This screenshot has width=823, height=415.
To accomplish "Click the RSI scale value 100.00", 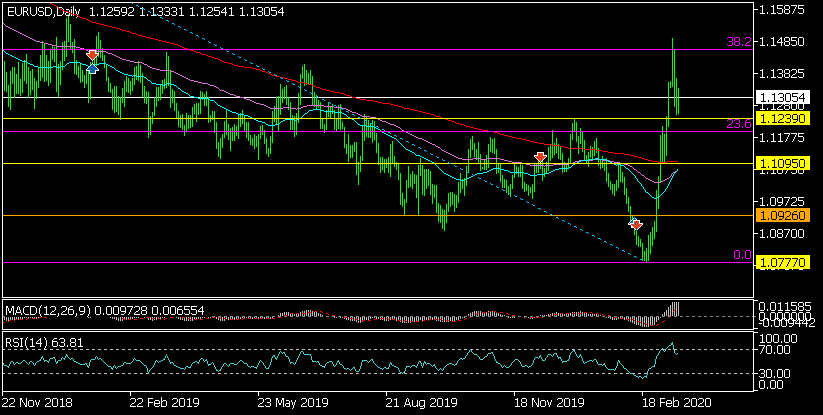I will coord(779,339).
